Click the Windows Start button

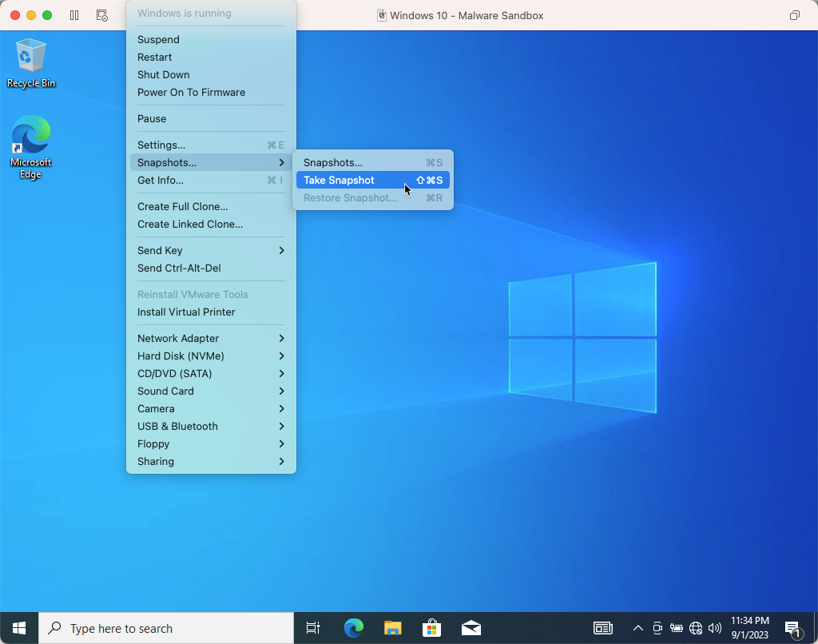(x=18, y=628)
